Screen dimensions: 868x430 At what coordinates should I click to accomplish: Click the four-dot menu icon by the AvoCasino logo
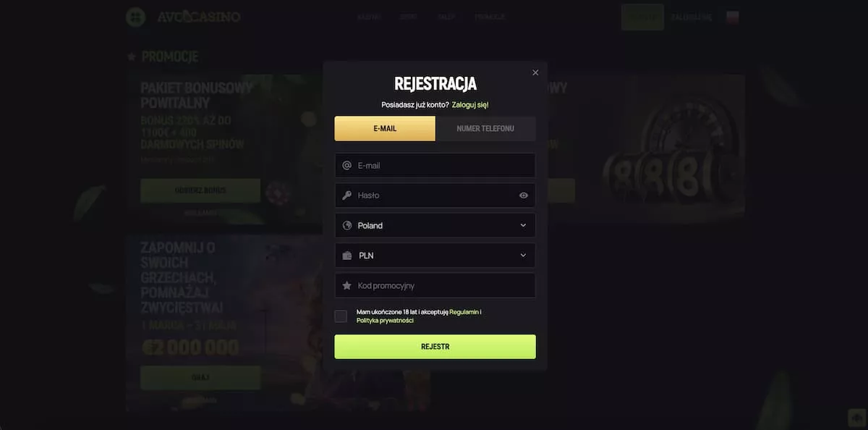click(x=135, y=17)
